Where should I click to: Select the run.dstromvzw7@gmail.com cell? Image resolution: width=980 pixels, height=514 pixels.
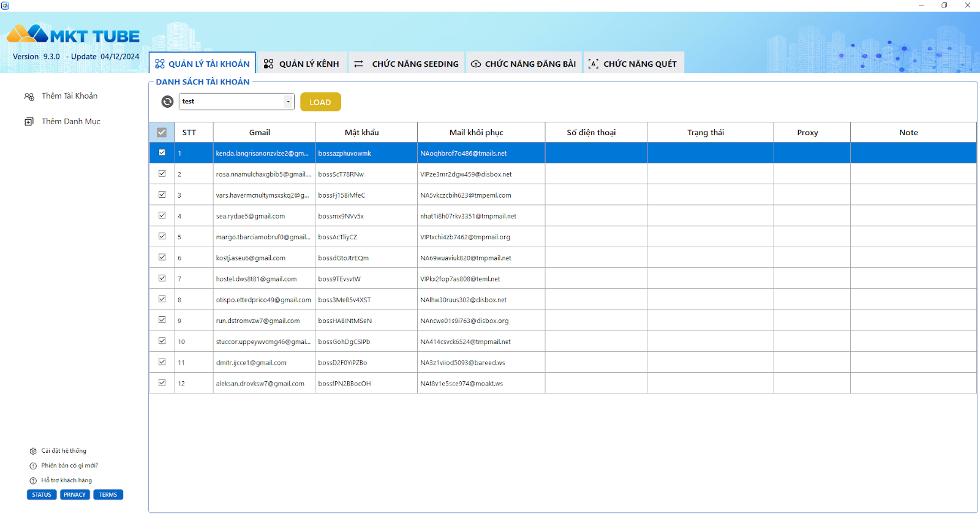[x=264, y=321]
